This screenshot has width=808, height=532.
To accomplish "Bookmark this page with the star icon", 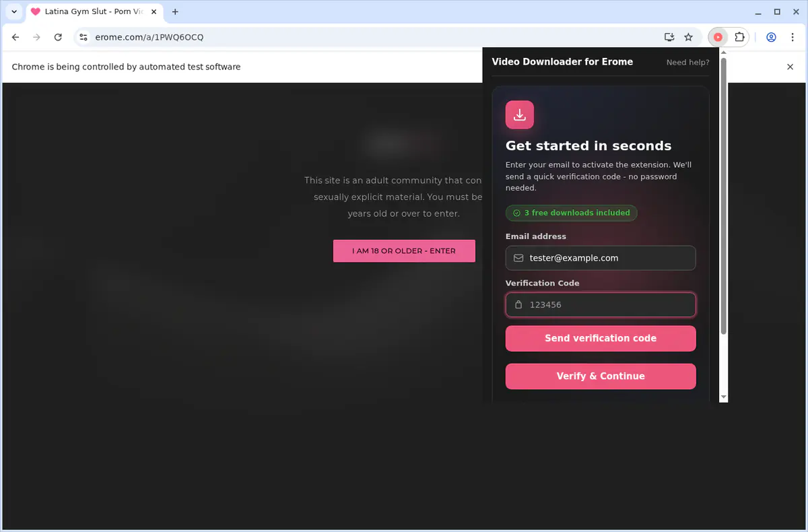I will click(688, 37).
